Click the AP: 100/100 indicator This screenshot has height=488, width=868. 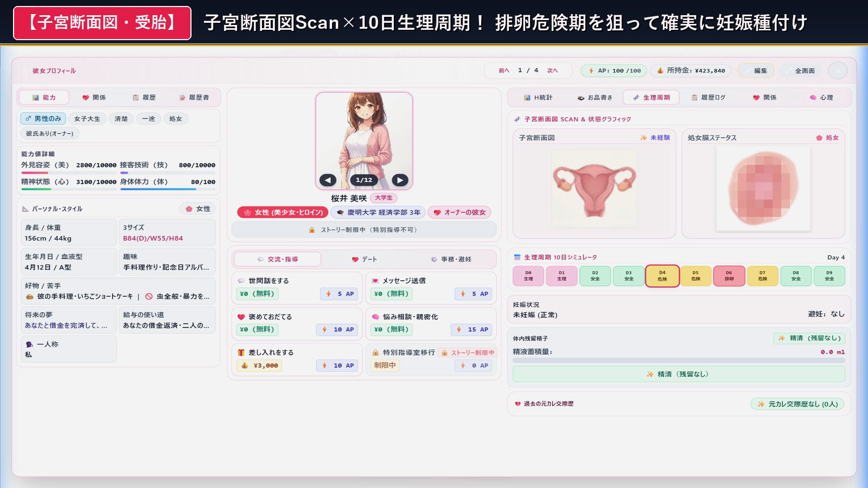(614, 70)
